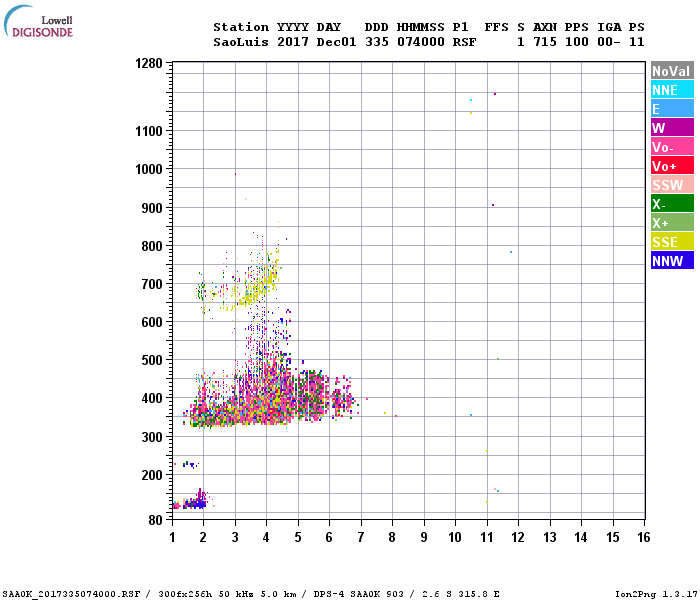
Task: Select the Vo- pink legend swatch
Action: click(x=672, y=147)
